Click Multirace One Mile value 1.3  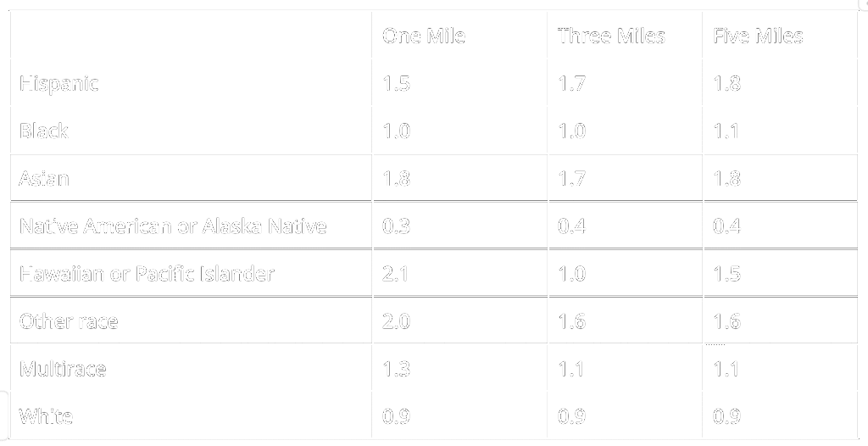[396, 369]
